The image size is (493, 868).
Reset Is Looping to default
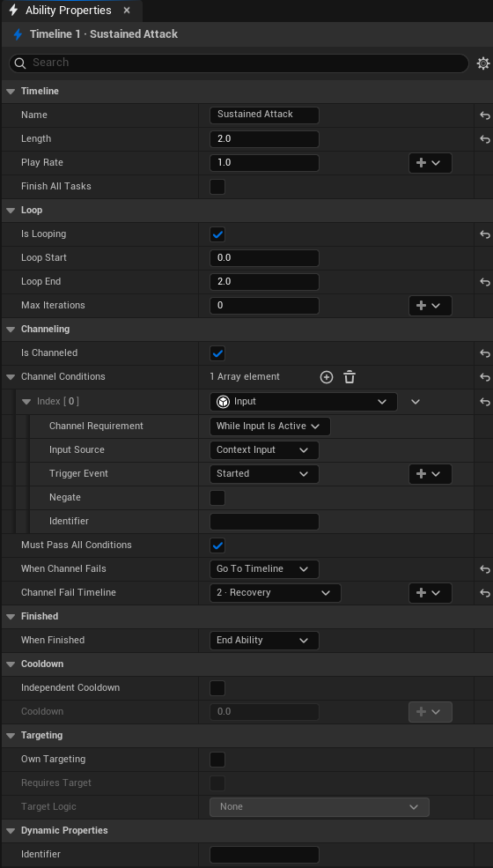point(485,234)
